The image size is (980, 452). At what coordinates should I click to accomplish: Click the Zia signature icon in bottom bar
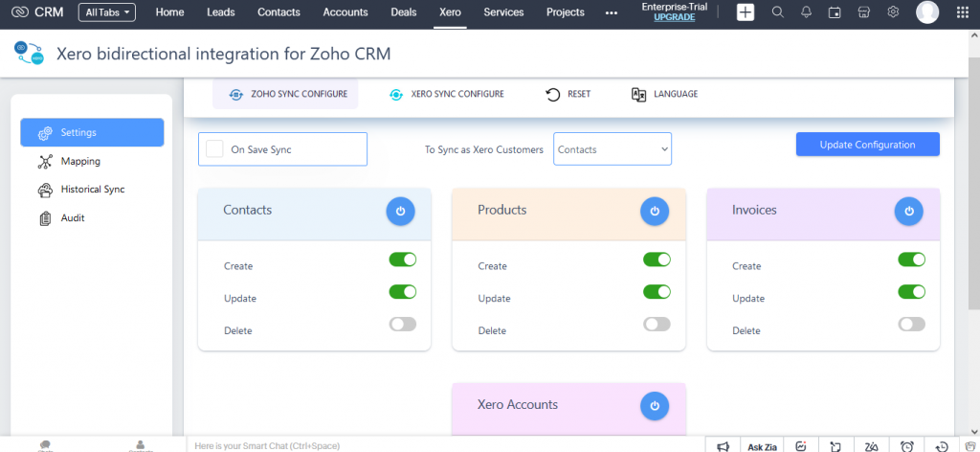(x=871, y=445)
